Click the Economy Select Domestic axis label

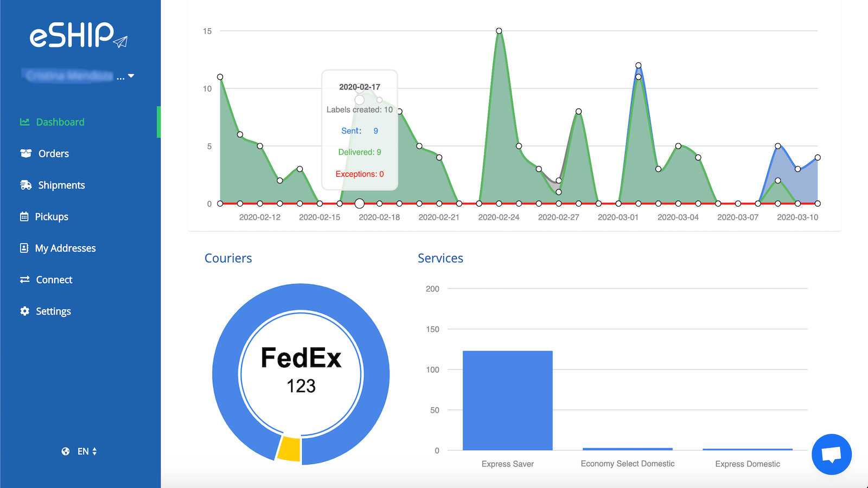coord(628,464)
